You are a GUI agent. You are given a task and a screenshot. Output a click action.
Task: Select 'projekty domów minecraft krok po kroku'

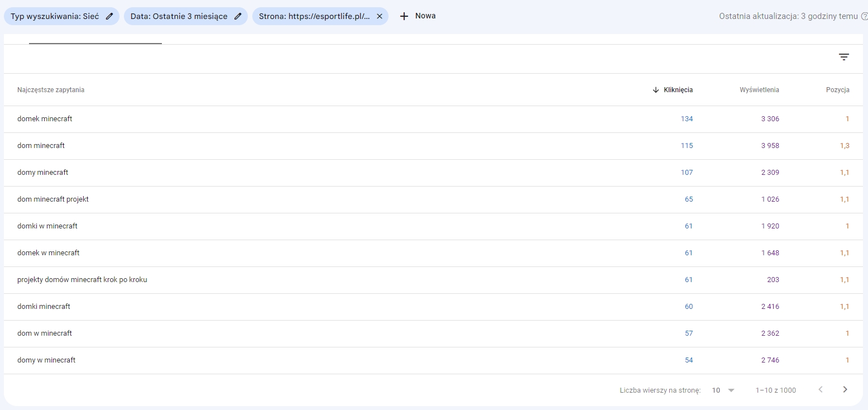(x=82, y=280)
